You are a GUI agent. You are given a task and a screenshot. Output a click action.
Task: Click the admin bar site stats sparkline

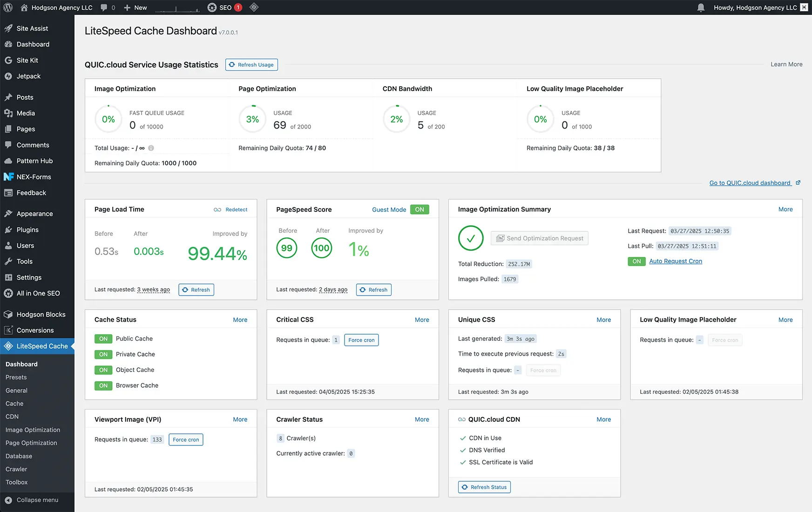[x=177, y=8]
